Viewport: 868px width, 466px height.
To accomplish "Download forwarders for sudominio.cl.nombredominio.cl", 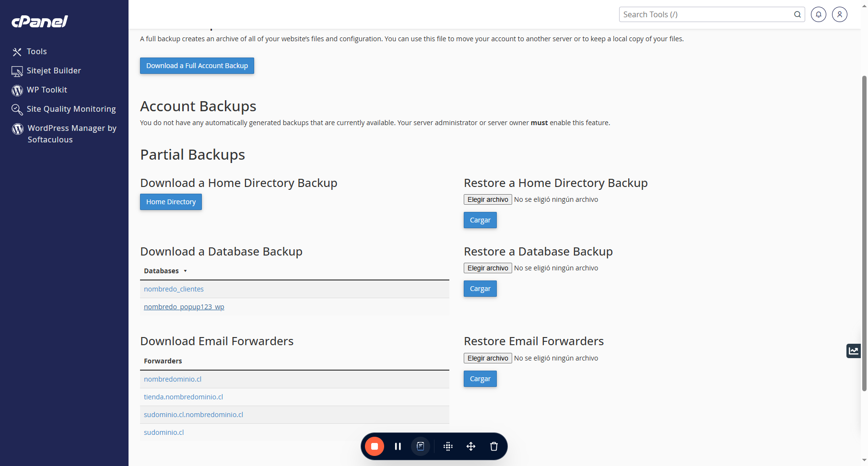I will tap(193, 415).
